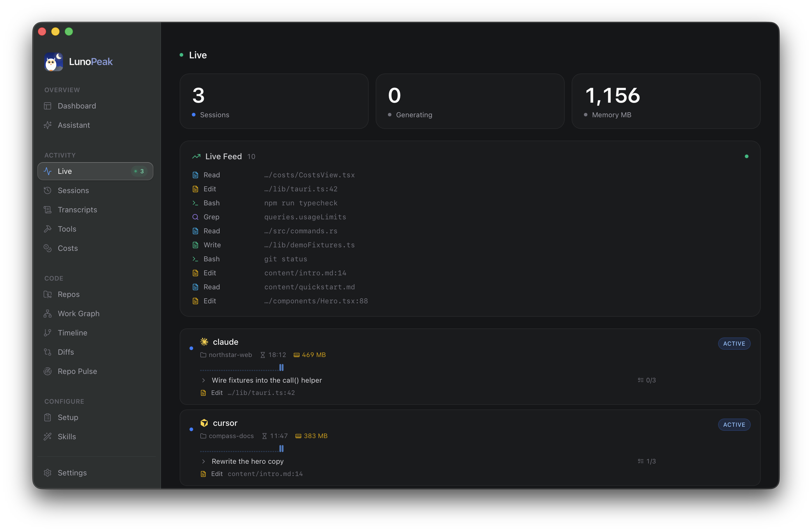The height and width of the screenshot is (532, 812).
Task: Click the content/intro.md:14 feed entry
Action: click(x=305, y=273)
